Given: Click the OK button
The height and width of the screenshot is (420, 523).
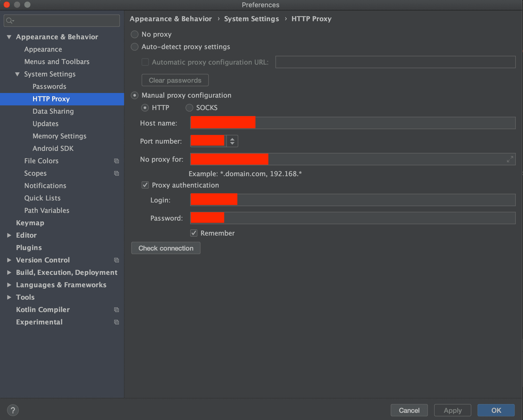Looking at the screenshot, I should (x=496, y=410).
